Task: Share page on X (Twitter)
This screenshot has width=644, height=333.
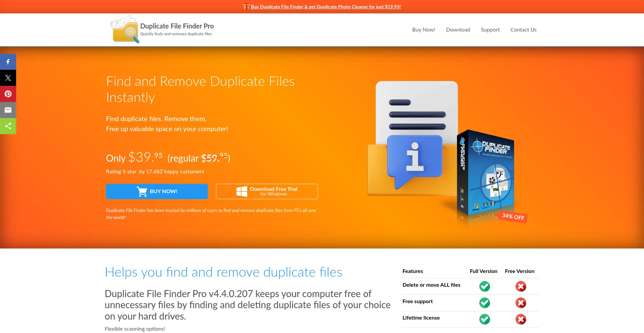Action: click(8, 78)
